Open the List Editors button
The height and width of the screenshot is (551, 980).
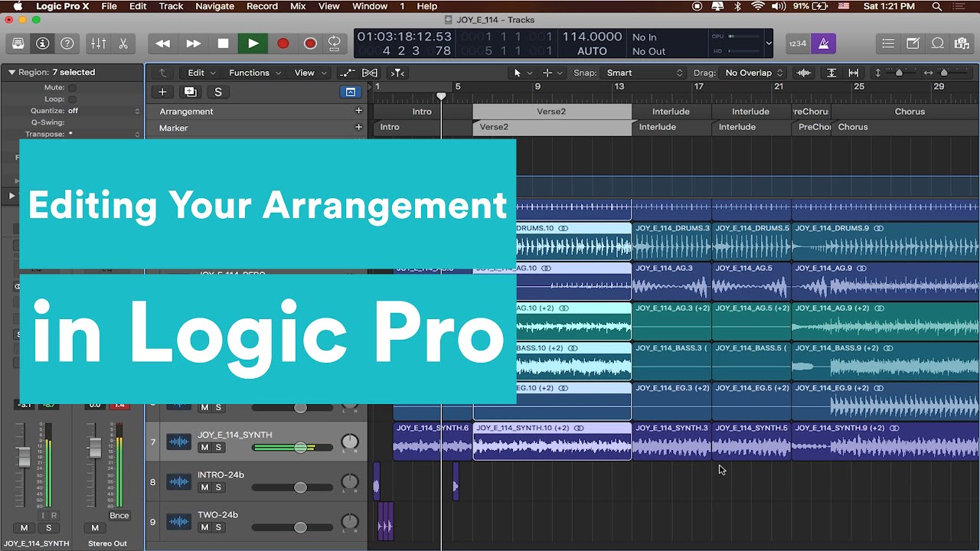pos(888,44)
